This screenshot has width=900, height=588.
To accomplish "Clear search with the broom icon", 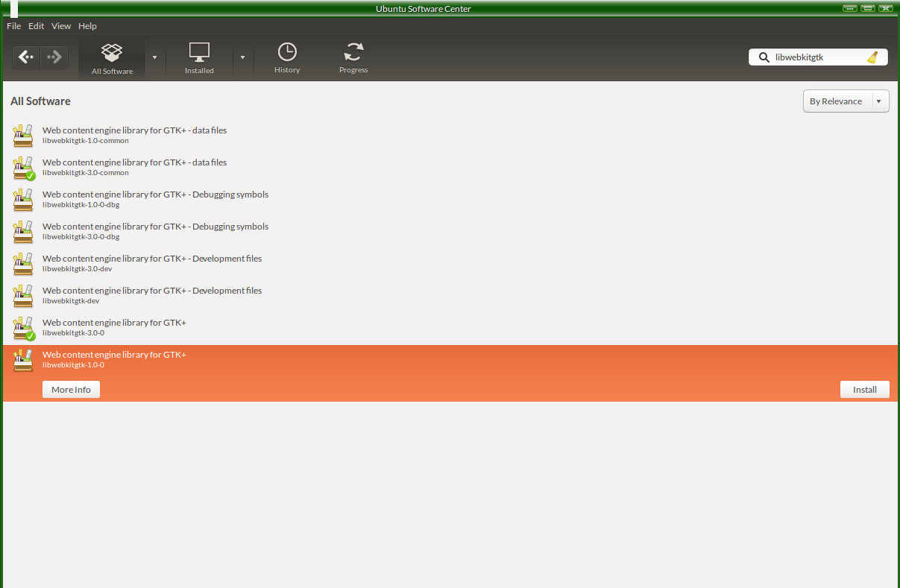I will click(872, 57).
